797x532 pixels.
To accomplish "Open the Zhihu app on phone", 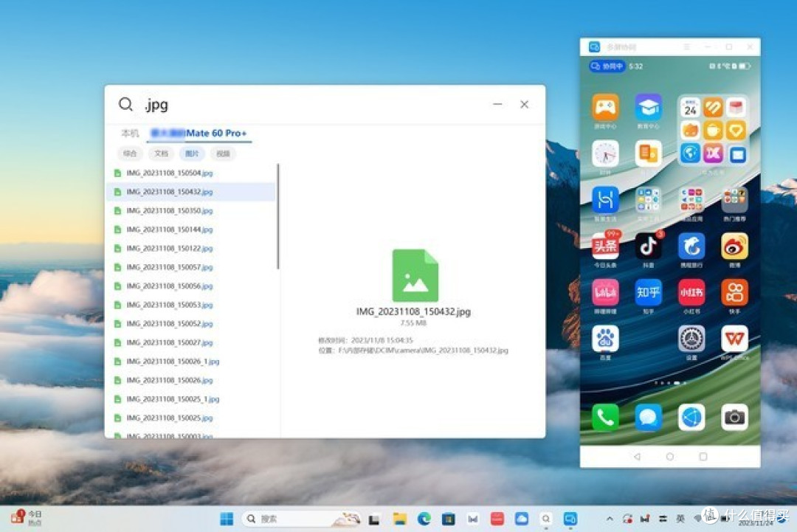I will 648,293.
